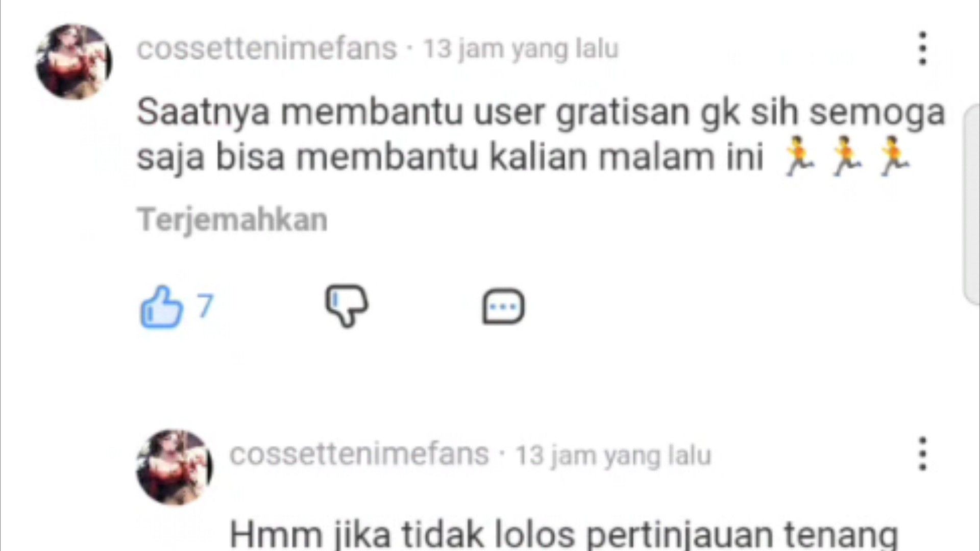Open the three-dot menu on the reply comment

[922, 454]
